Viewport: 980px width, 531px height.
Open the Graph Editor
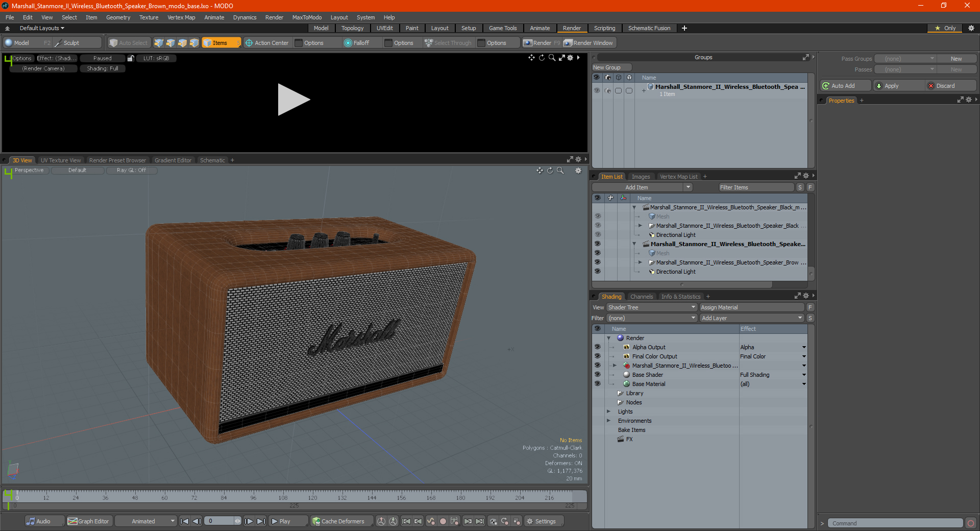click(x=89, y=521)
